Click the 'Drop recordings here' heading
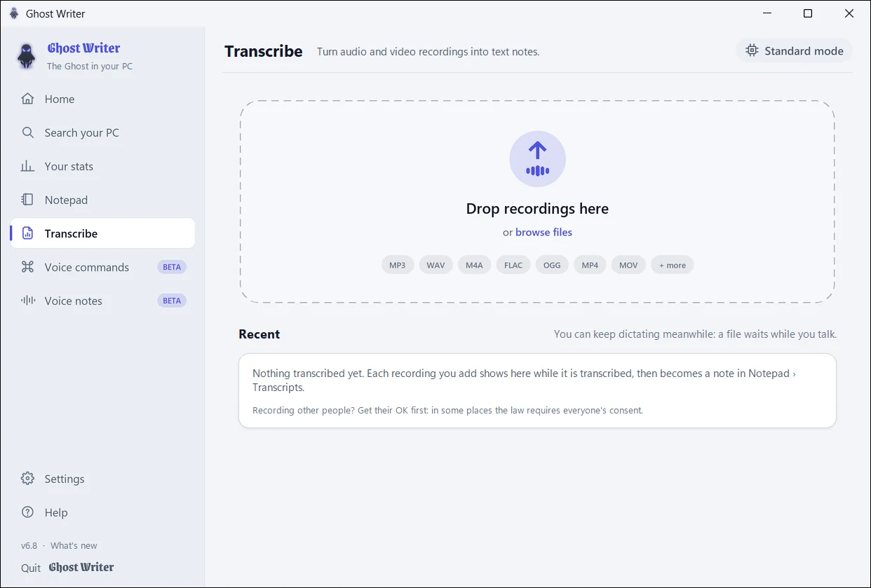The height and width of the screenshot is (588, 871). click(537, 209)
